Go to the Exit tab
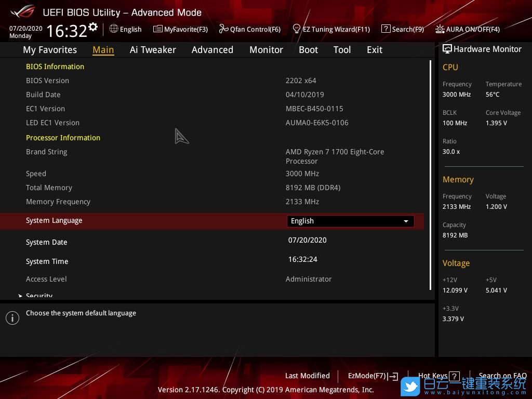 374,50
